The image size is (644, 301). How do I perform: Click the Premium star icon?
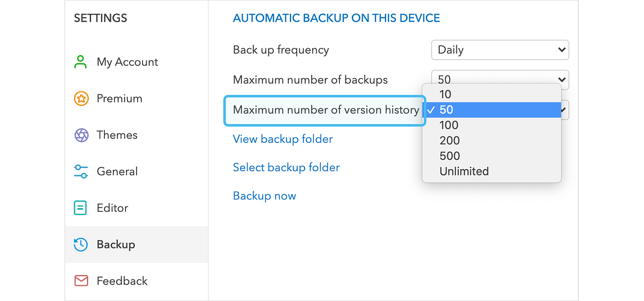[x=81, y=98]
